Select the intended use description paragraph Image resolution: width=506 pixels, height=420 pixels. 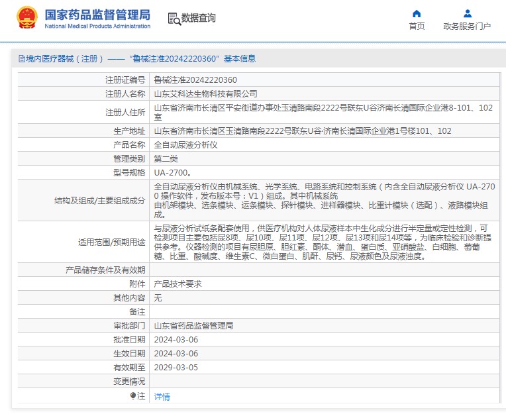coord(323,242)
